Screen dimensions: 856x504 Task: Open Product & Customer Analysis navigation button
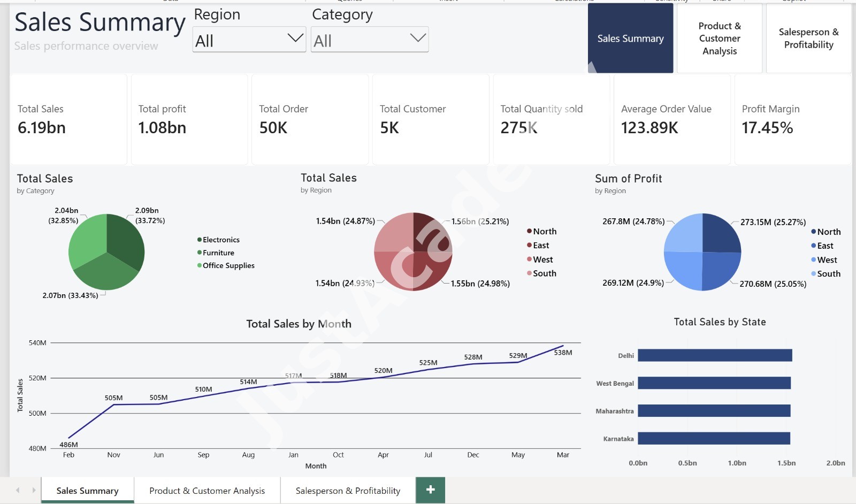[x=720, y=39]
